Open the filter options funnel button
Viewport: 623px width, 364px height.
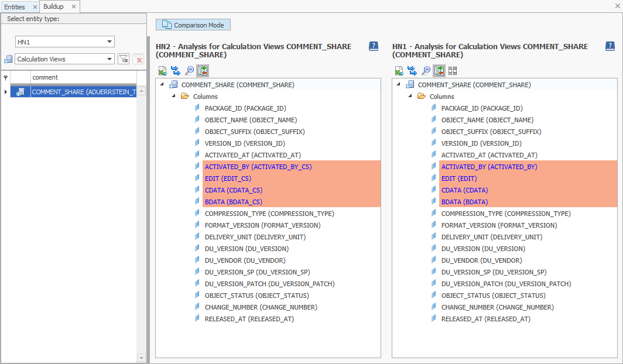pos(124,59)
